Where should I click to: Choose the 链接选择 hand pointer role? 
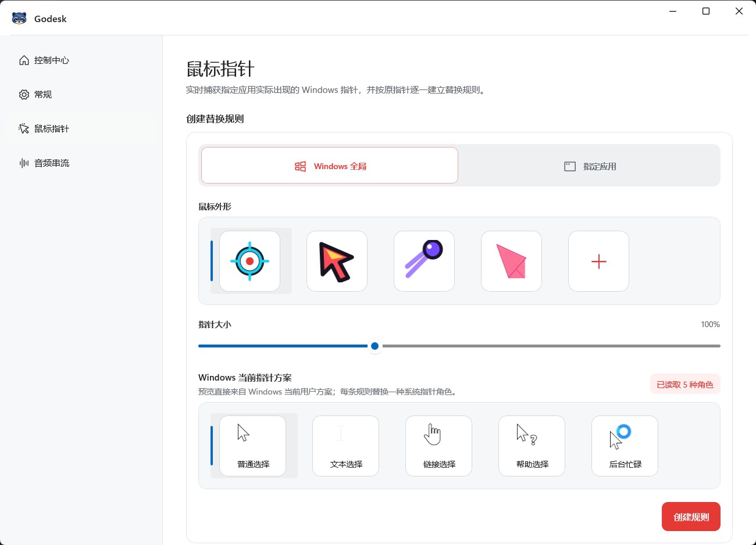click(x=438, y=446)
